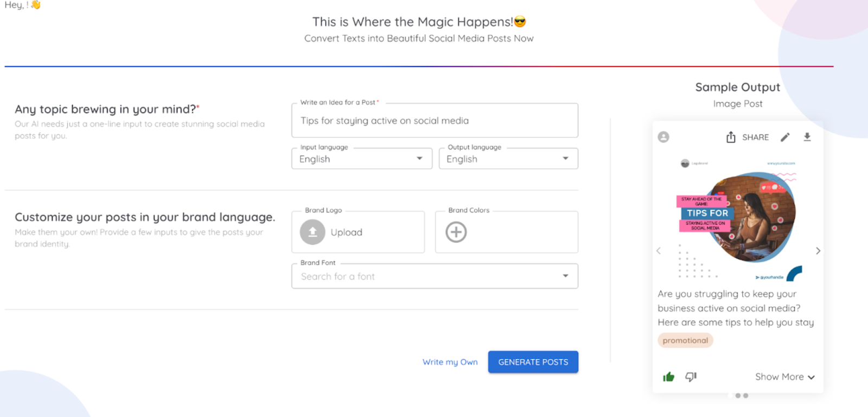Select the promotional tag
868x417 pixels.
tap(685, 340)
